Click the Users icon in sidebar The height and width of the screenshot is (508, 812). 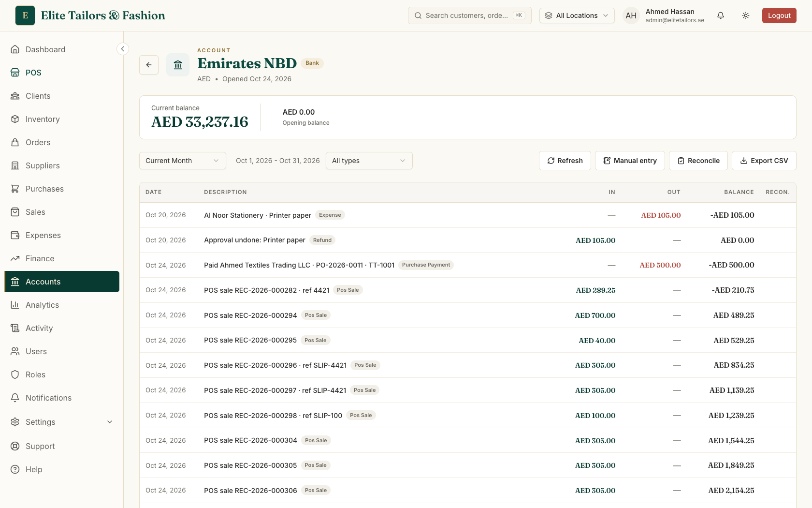pyautogui.click(x=15, y=351)
